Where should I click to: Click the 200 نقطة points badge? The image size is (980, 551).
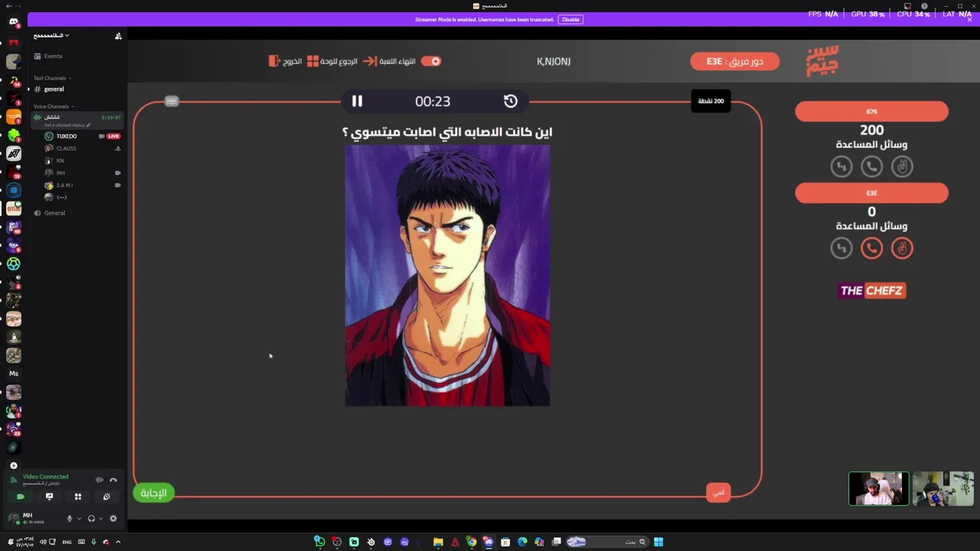coord(710,101)
